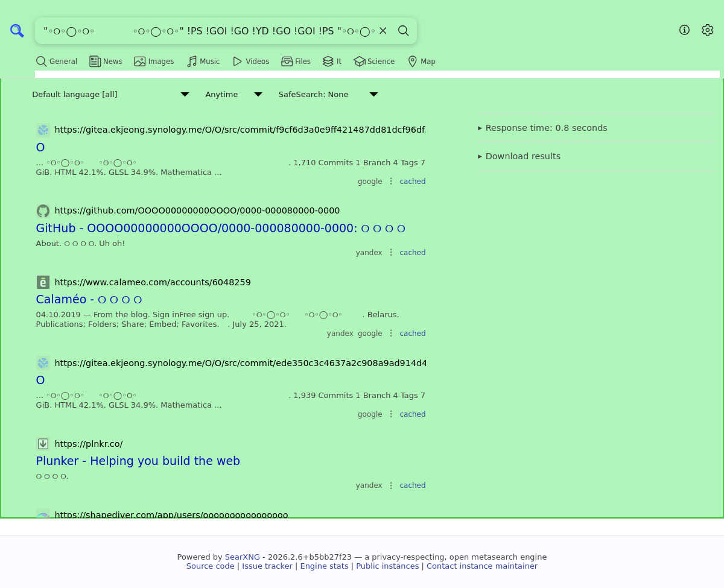Switch to the Science tab
724x588 pixels.
(374, 62)
